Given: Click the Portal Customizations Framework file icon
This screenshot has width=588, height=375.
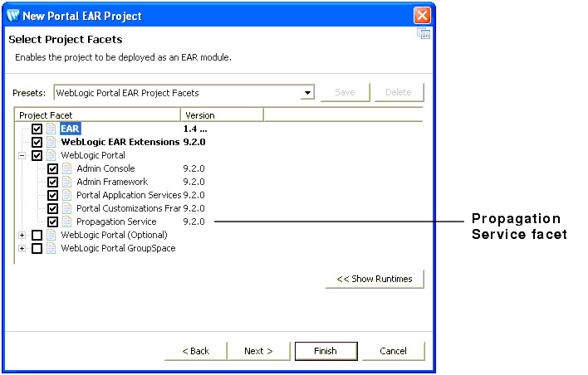Looking at the screenshot, I should tap(66, 208).
